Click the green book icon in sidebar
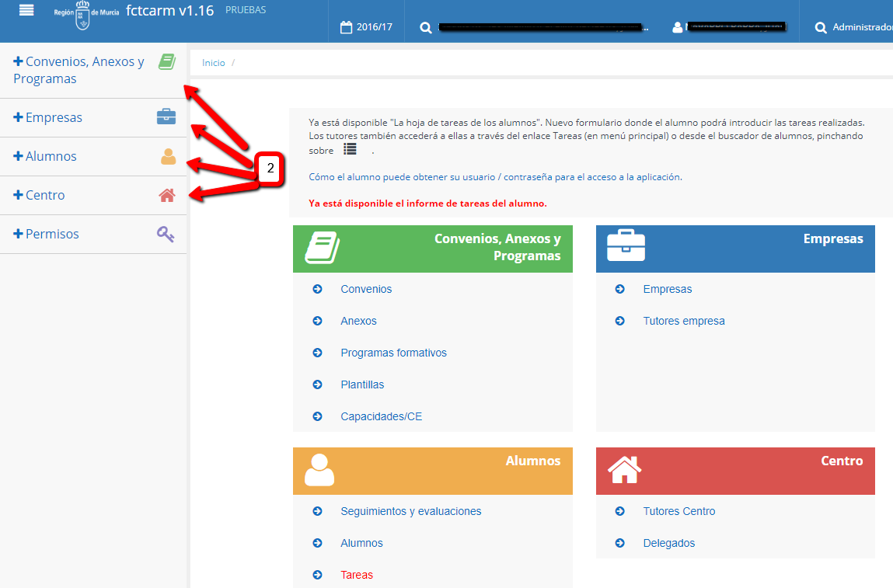Screen dimensions: 893x588 pos(166,62)
